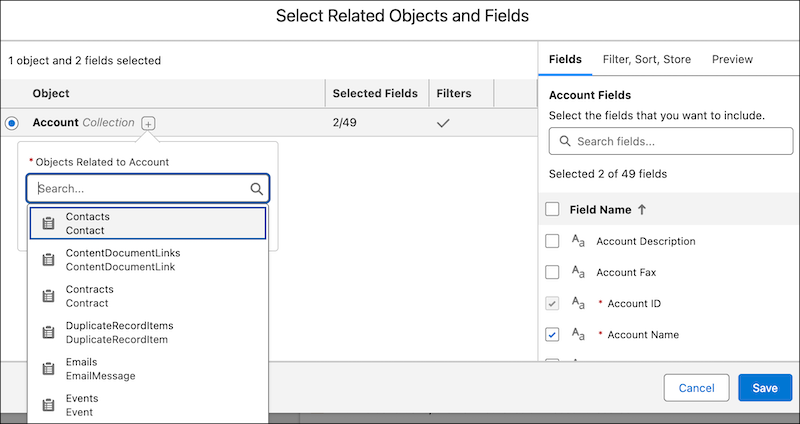Screen dimensions: 800x424
Task: Check the Account Description field checkbox
Action: [x=552, y=241]
